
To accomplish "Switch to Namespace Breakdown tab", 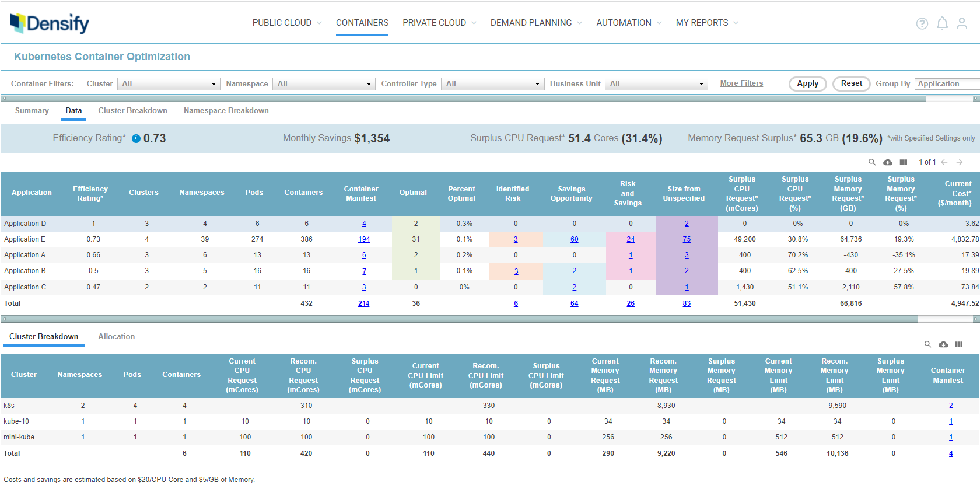I will (226, 111).
